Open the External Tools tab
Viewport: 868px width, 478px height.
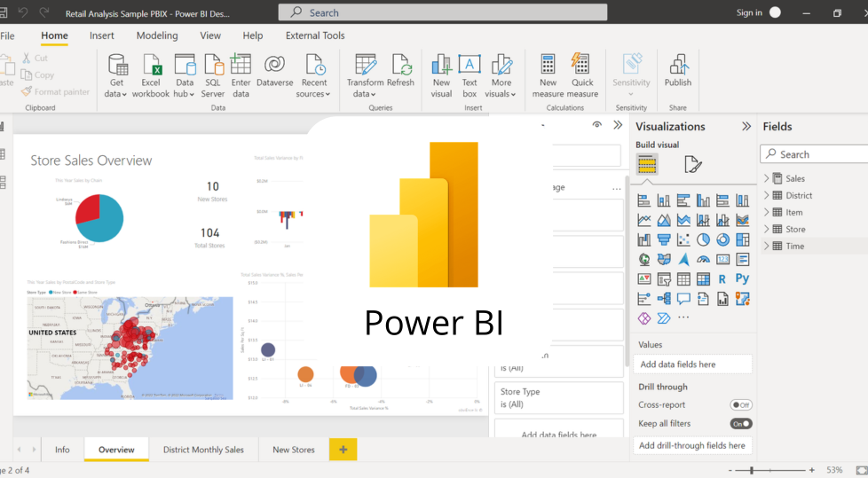(315, 35)
